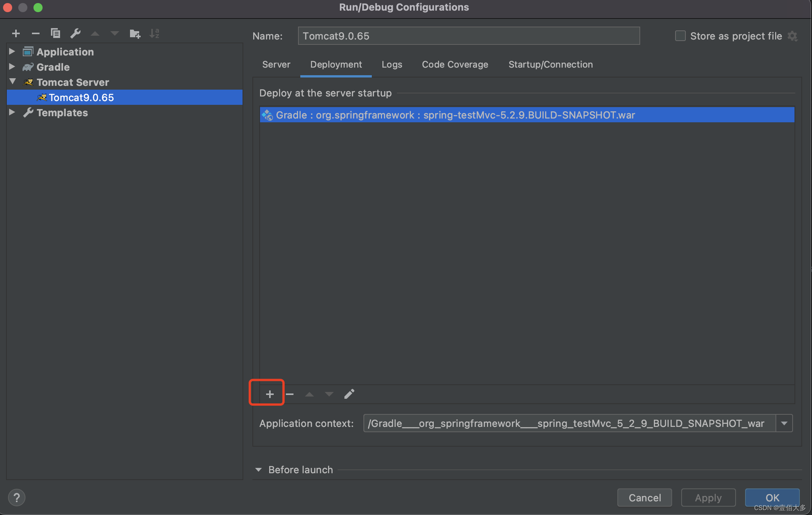Move deployment artifact down
Screen dimensions: 812x515
[x=329, y=394]
